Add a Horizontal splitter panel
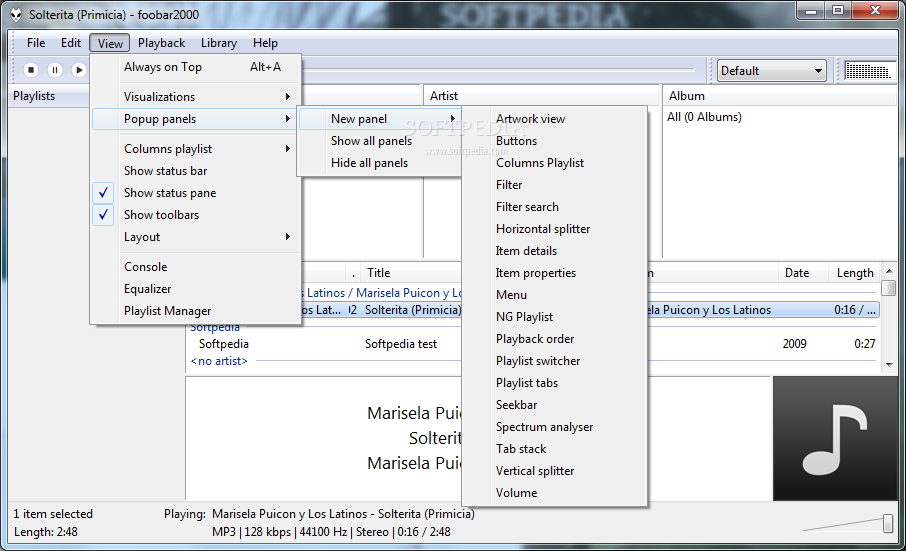Image resolution: width=906 pixels, height=551 pixels. click(555, 229)
